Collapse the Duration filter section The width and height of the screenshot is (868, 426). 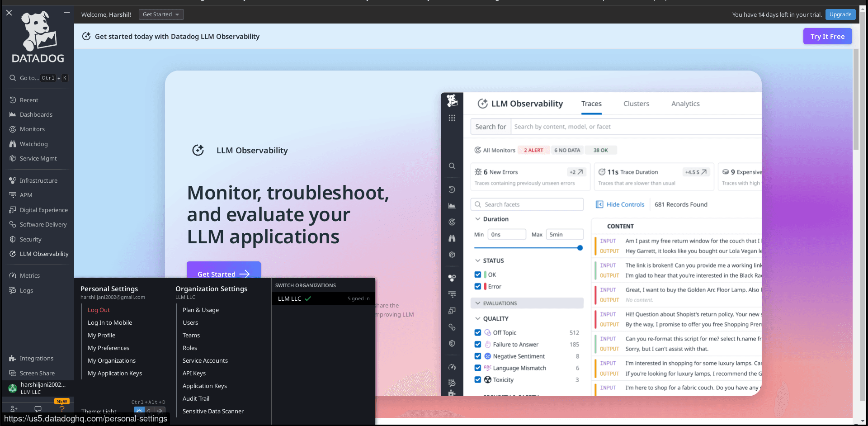pyautogui.click(x=478, y=219)
